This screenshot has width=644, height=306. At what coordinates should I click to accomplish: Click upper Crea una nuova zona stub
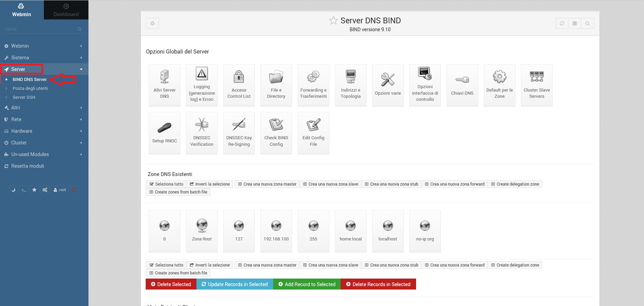(391, 184)
